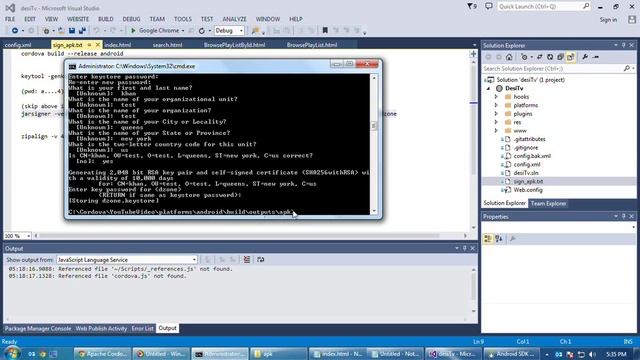The height and width of the screenshot is (360, 640).
Task: Switch to the search.html editor tab
Action: (x=167, y=45)
